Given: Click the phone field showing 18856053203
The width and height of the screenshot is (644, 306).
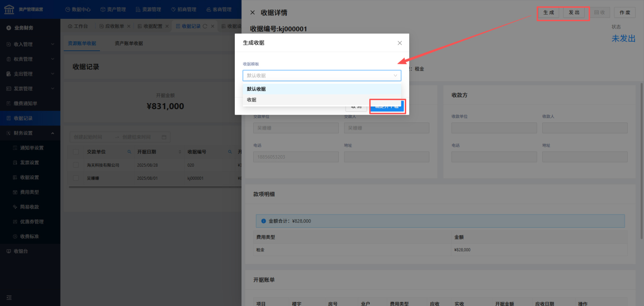Looking at the screenshot, I should tap(296, 157).
